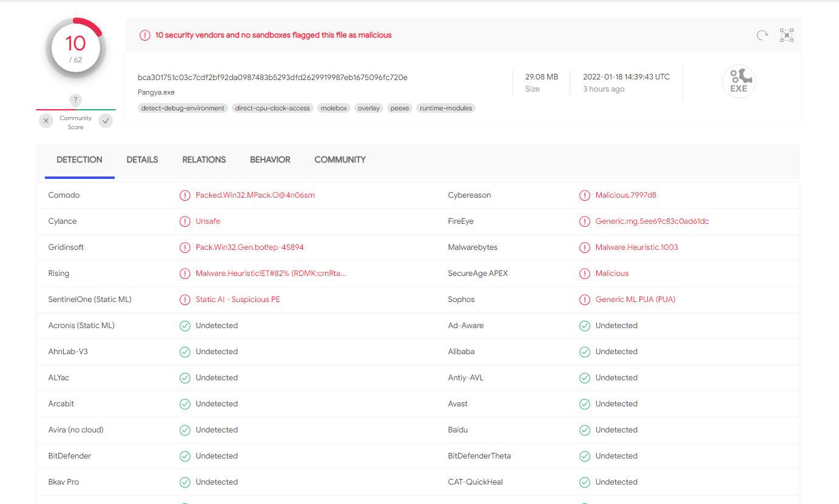Click the Pack.Win32.Gen.bot!ep-45894 result
Image resolution: width=839 pixels, height=504 pixels.
pos(250,247)
